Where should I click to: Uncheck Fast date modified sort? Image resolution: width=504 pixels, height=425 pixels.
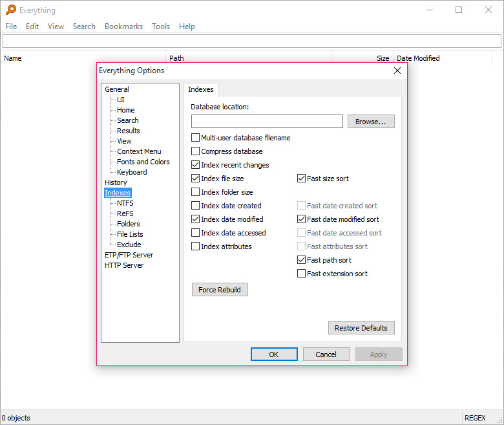click(x=301, y=219)
